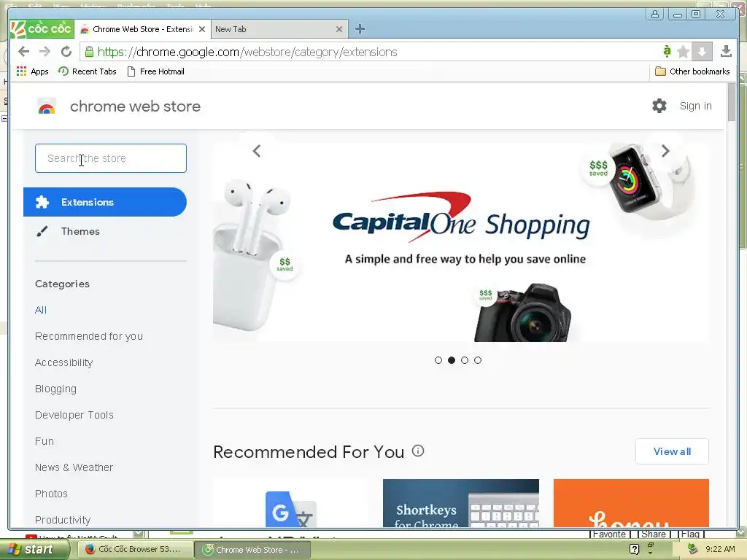Open Recent Tabs bookmark
This screenshot has height=560, width=747.
[88, 71]
